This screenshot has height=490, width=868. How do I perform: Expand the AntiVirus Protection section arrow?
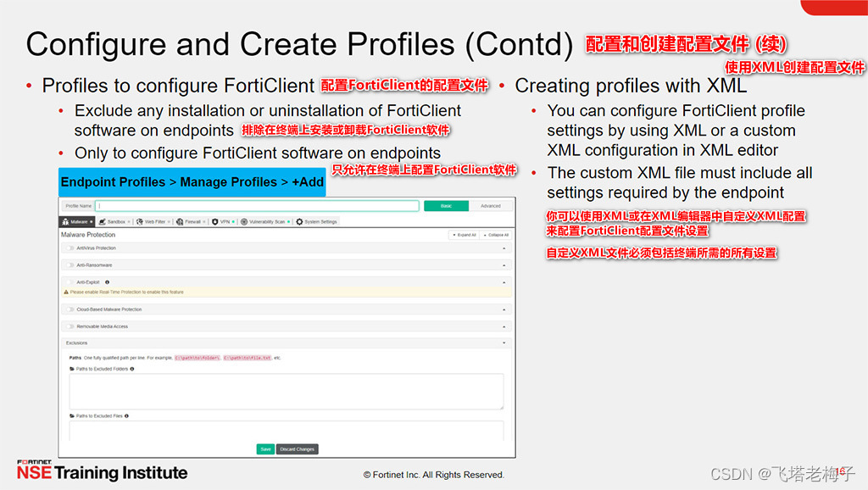[x=504, y=248]
